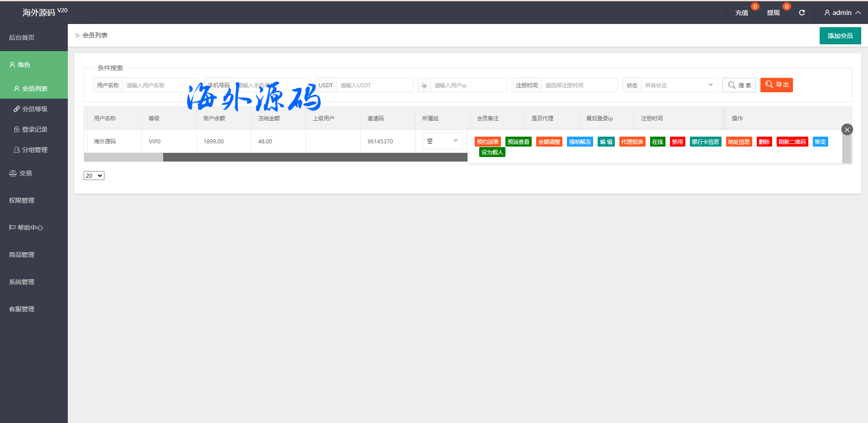Open the page size dropdown showing 20
The height and width of the screenshot is (423, 868).
click(x=94, y=176)
